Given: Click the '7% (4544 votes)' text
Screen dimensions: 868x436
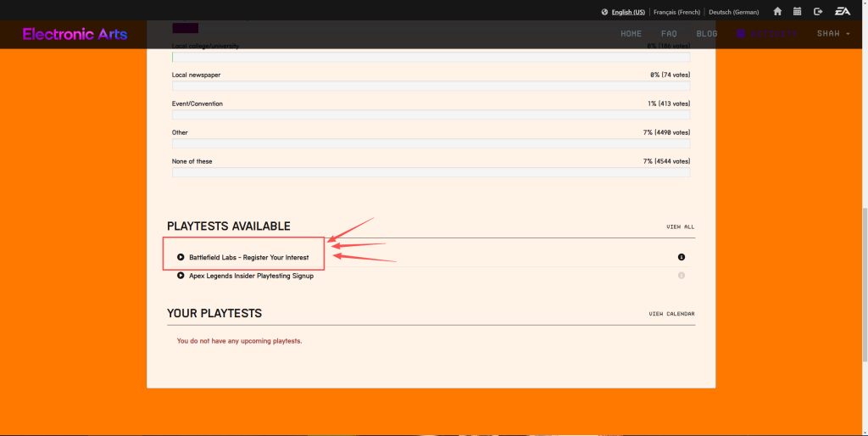Looking at the screenshot, I should pos(666,161).
